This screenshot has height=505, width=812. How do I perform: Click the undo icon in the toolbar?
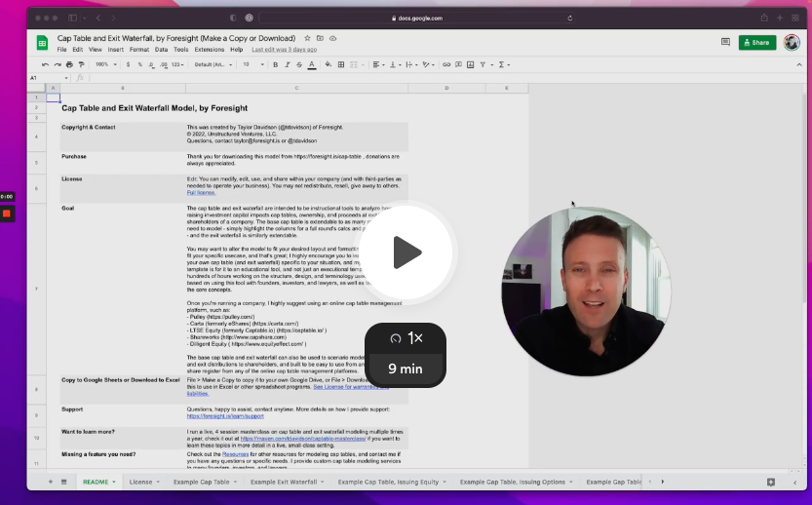(x=45, y=64)
